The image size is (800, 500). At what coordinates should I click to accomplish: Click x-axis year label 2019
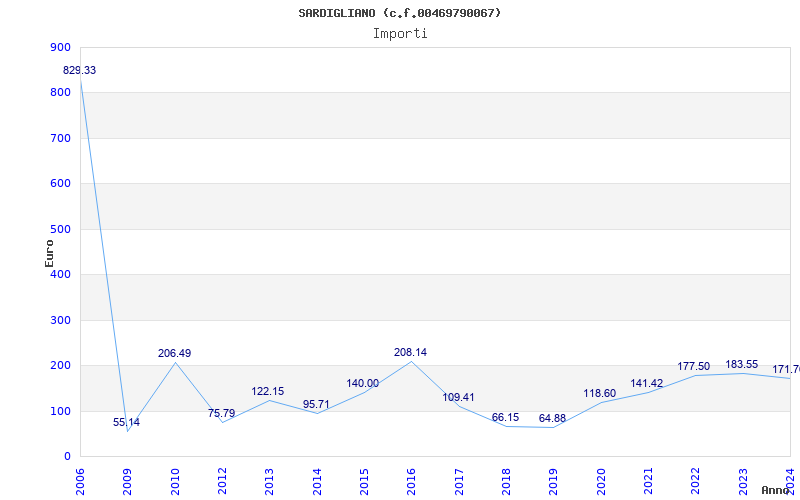[554, 481]
